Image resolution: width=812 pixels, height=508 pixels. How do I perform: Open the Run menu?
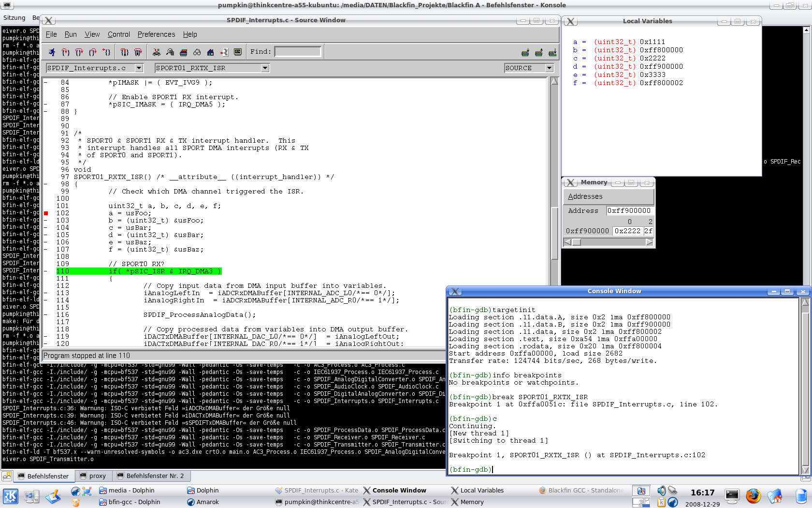coord(71,34)
